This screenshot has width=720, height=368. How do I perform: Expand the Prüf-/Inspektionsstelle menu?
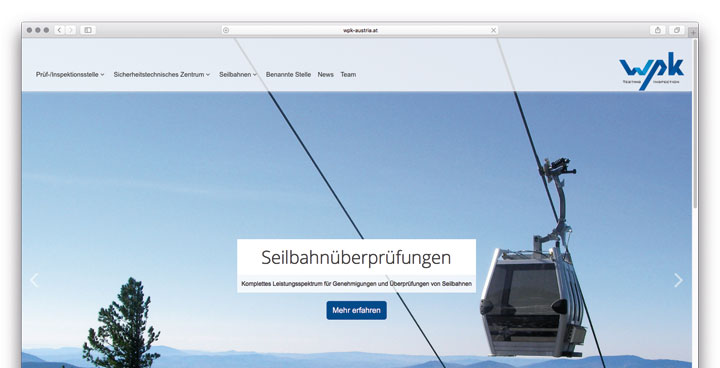click(70, 74)
